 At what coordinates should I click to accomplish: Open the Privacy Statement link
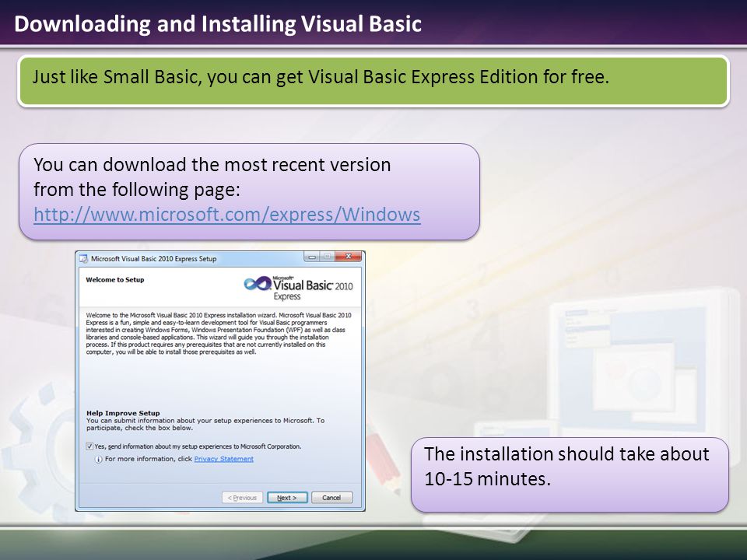(x=224, y=459)
